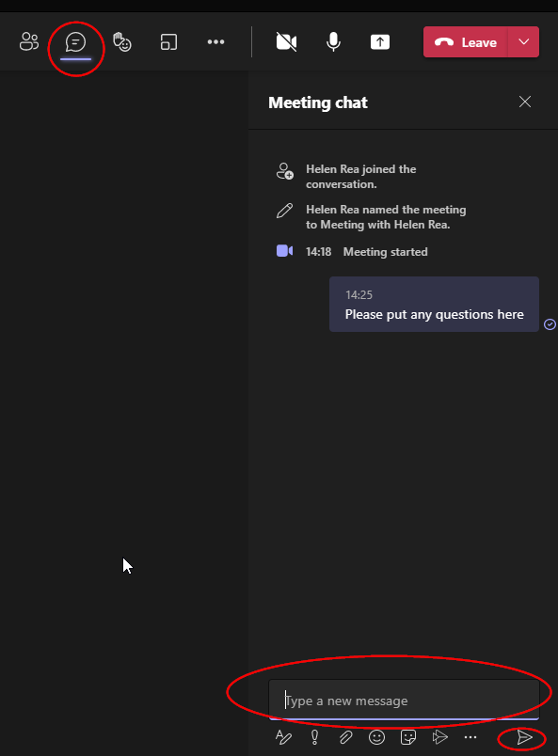The image size is (558, 756).
Task: Close the Meeting chat panel
Action: pyautogui.click(x=525, y=102)
